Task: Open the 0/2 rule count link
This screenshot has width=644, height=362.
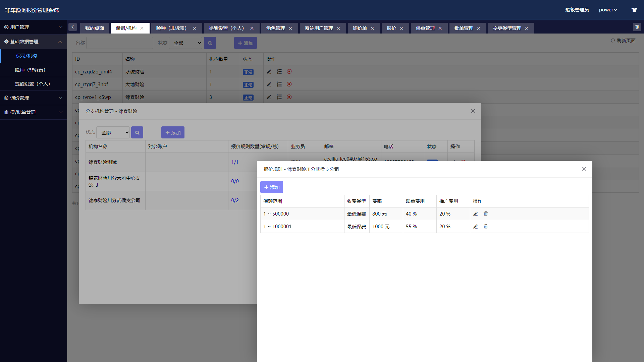Action: pos(235,200)
